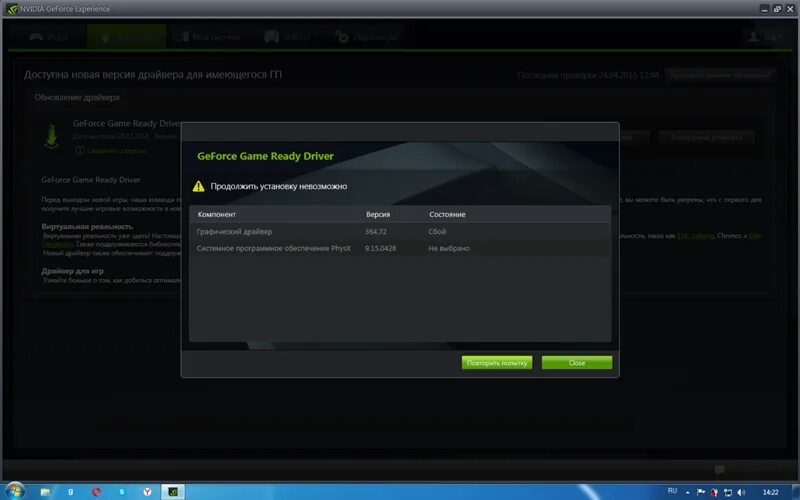Restore down the GeForce Experience window

tap(777, 9)
